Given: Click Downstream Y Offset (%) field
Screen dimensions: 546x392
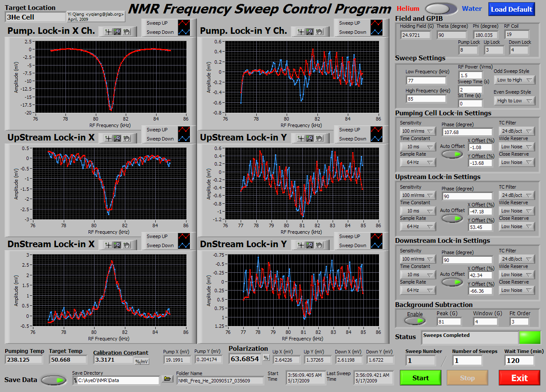Looking at the screenshot, I should point(481,291).
